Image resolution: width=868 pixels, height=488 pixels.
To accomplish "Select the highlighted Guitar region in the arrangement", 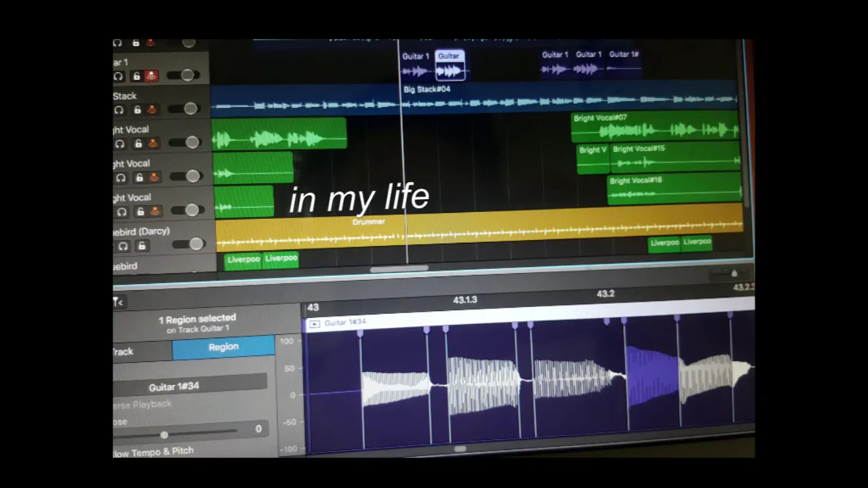I will pos(449,64).
